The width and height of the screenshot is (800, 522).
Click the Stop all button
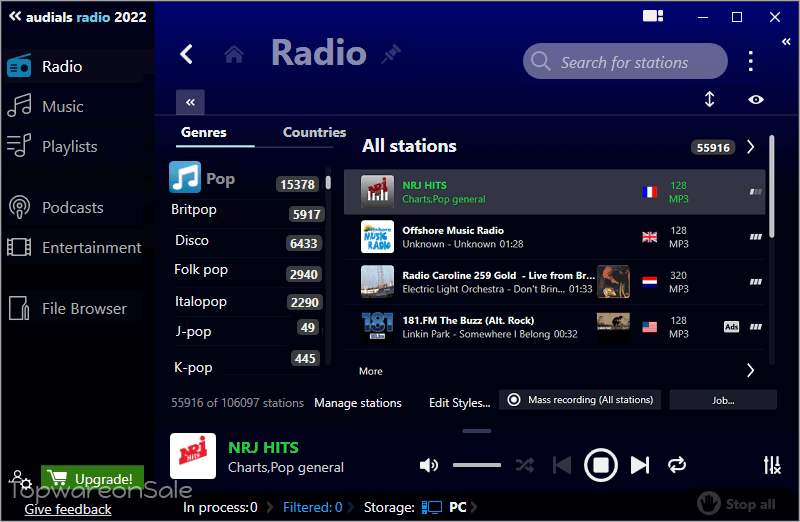coord(737,504)
